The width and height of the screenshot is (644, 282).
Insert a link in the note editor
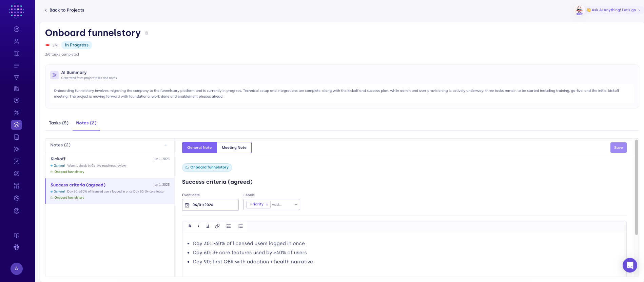217,226
